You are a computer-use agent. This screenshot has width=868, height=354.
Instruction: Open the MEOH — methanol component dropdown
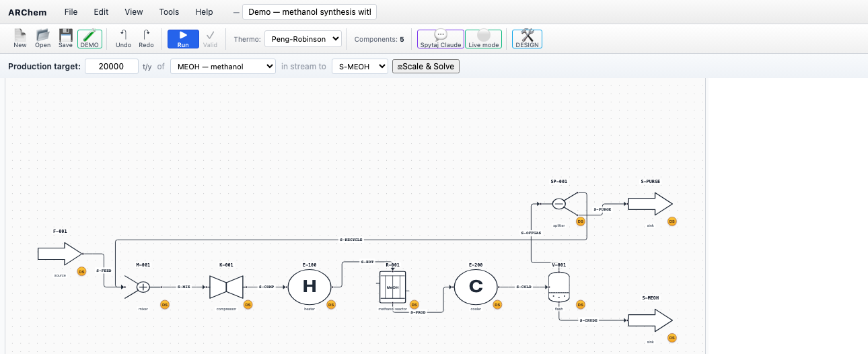click(x=223, y=67)
